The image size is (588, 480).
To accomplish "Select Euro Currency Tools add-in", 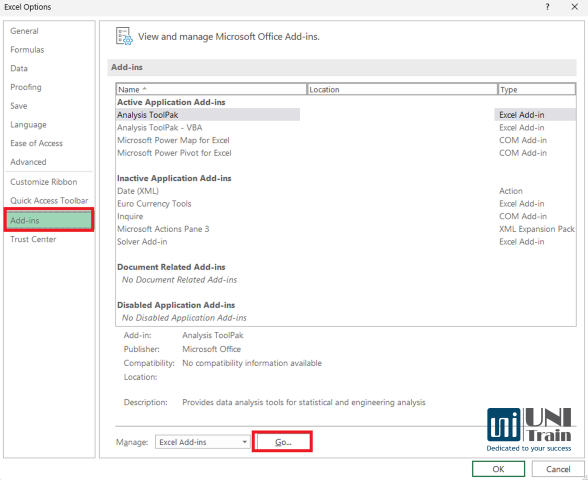I will [x=346, y=204].
